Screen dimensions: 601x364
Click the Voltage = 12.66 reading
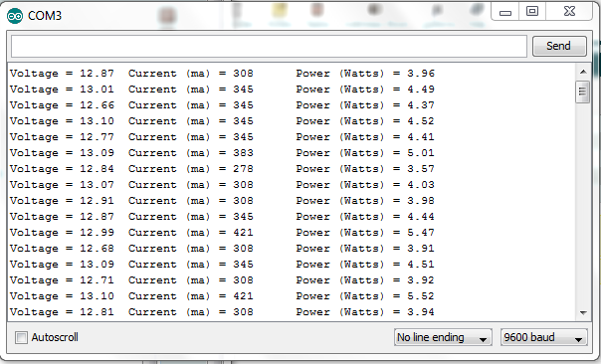tap(62, 105)
